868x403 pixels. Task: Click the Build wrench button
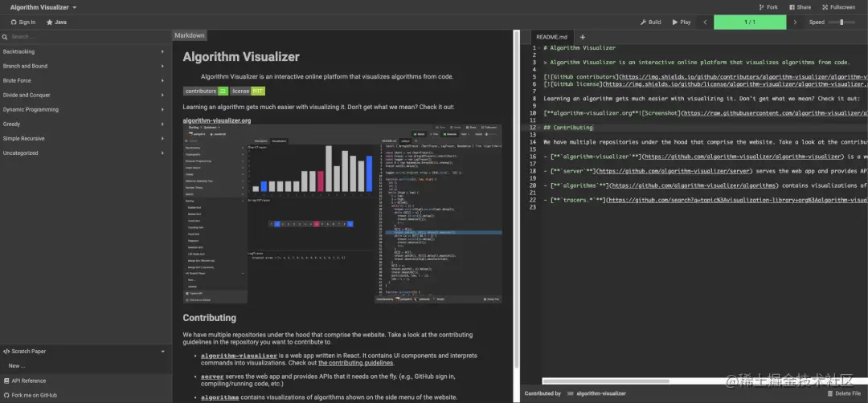point(650,22)
